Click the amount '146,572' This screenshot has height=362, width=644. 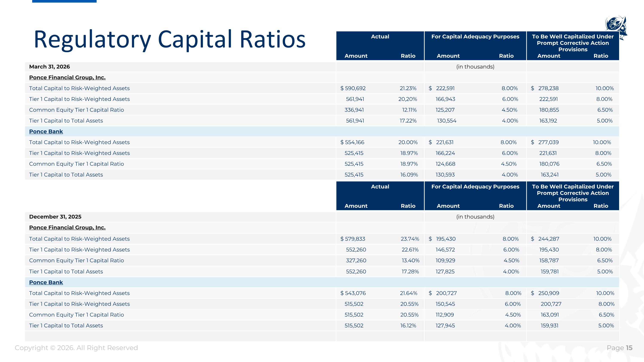click(x=445, y=250)
